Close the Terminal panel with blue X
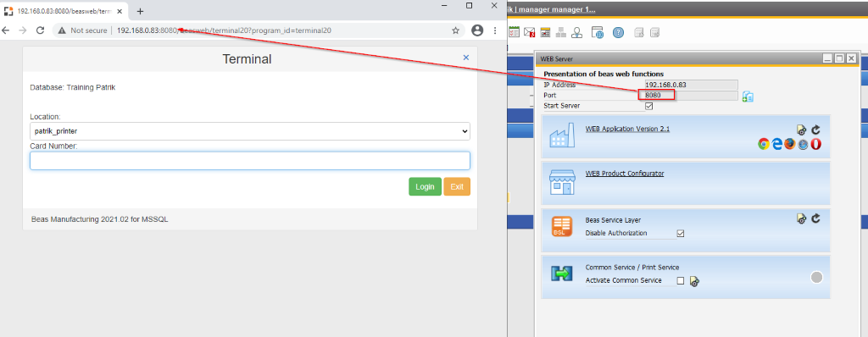 (x=466, y=58)
